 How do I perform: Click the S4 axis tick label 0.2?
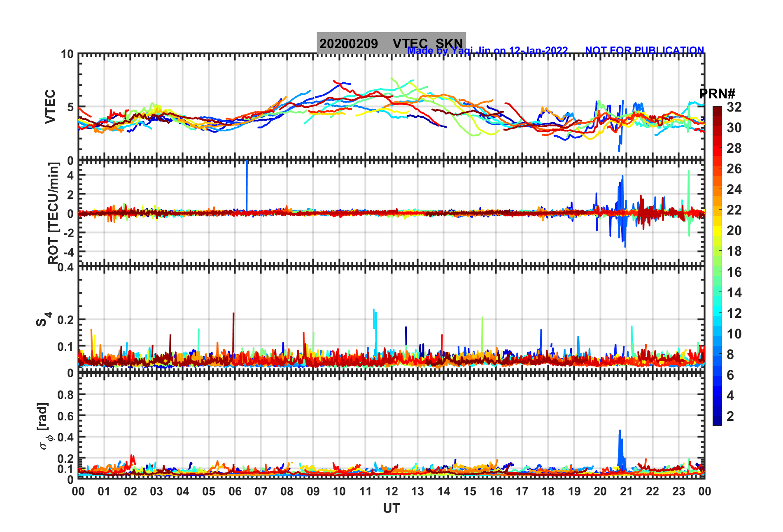coord(65,320)
